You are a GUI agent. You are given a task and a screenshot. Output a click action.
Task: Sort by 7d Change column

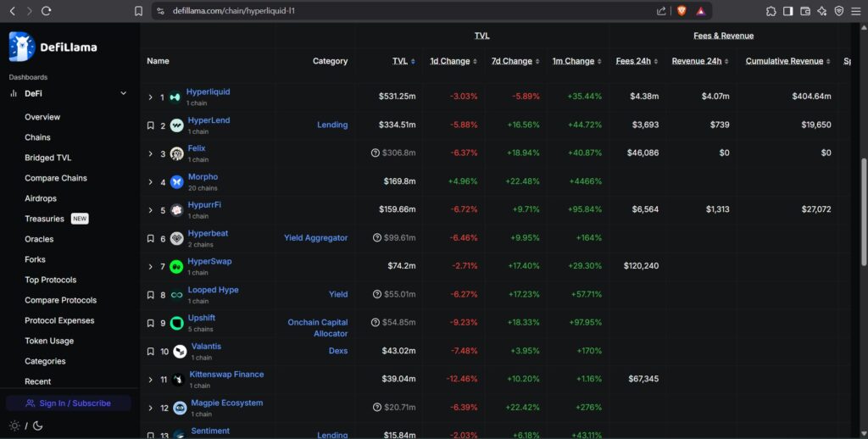(515, 61)
